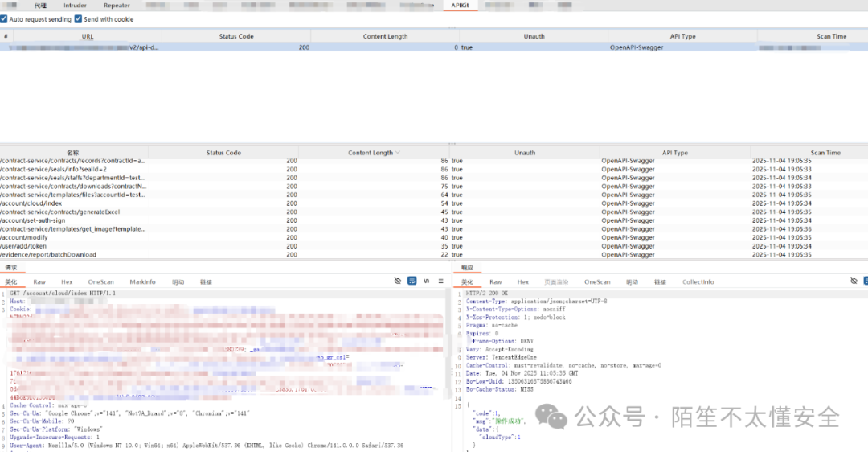This screenshot has width=868, height=452.
Task: Select the /account/cloud/index row
Action: [32, 203]
